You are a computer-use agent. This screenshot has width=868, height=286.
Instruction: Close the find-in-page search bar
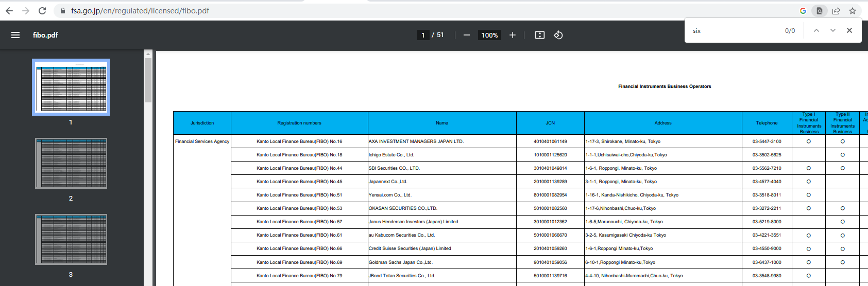tap(849, 30)
